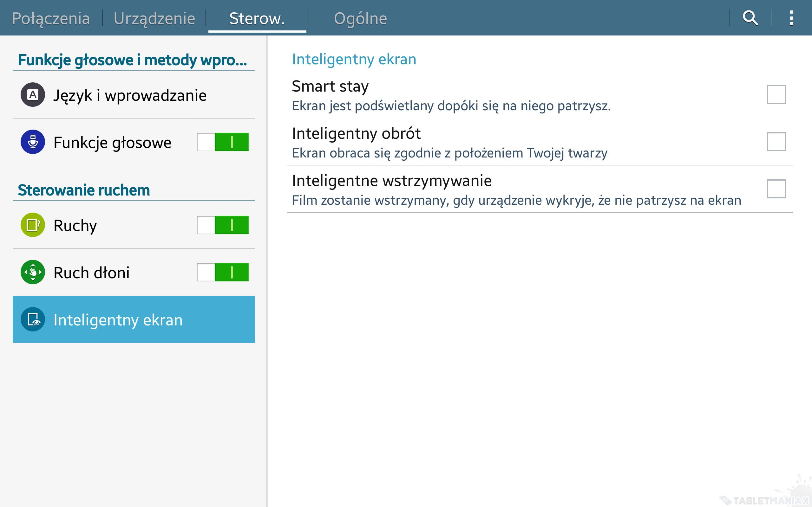Open Język i wprowadzanie settings

tap(130, 95)
